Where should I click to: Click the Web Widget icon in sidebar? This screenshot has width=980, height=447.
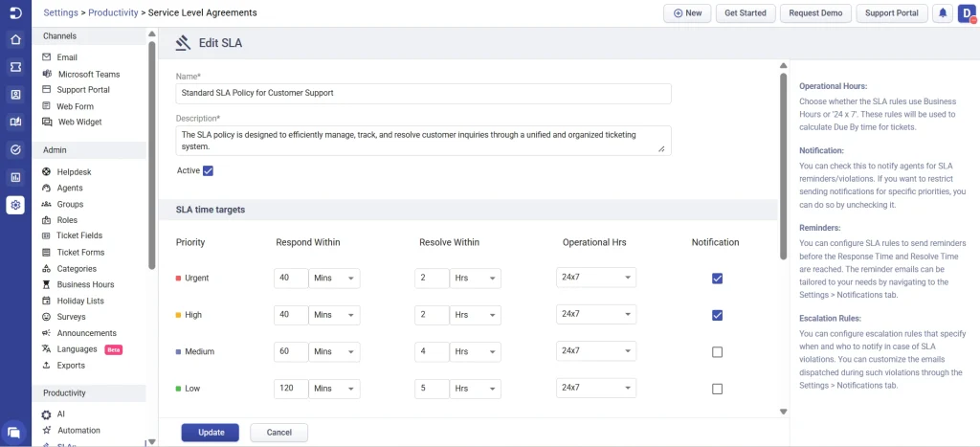(47, 122)
